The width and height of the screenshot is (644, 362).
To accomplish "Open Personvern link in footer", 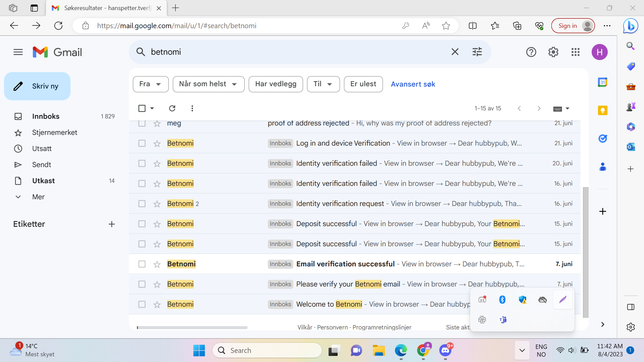I will click(332, 327).
